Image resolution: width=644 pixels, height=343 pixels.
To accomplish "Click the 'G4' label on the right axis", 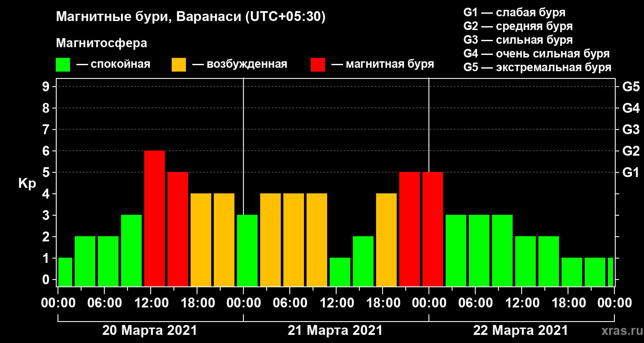I will (x=631, y=108).
